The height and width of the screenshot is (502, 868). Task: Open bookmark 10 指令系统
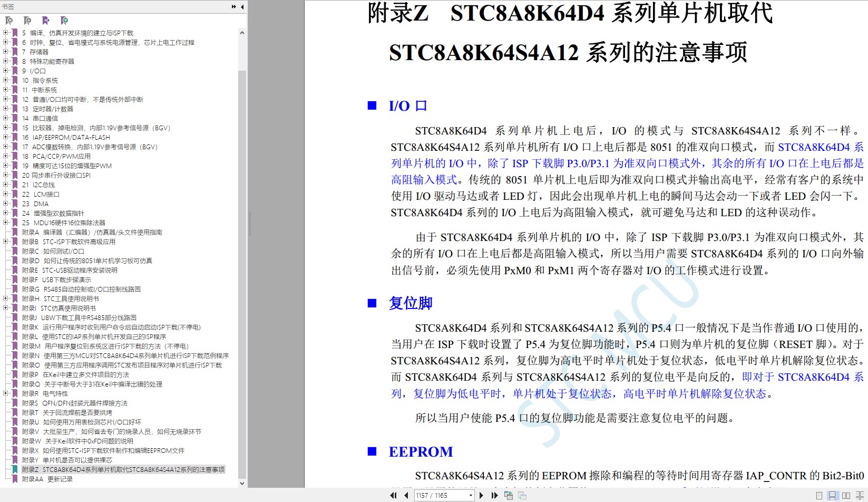(x=40, y=80)
